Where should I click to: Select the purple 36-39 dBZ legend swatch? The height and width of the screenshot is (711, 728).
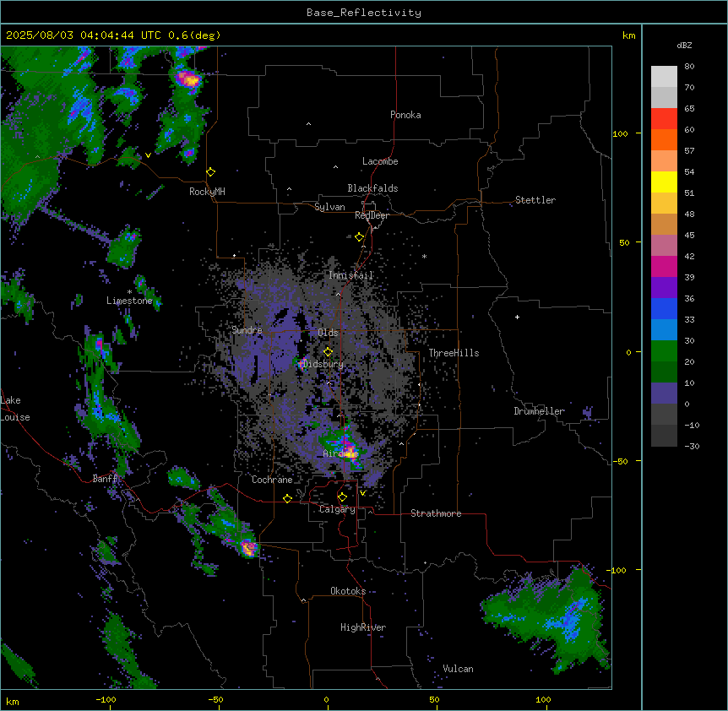(664, 288)
